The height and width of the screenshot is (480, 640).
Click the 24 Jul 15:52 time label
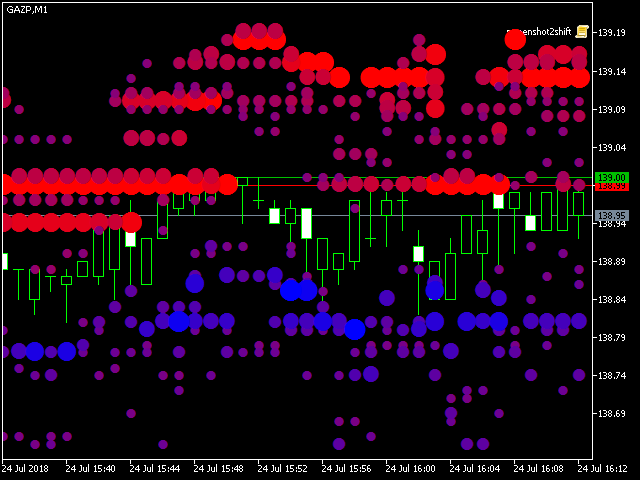(x=283, y=468)
